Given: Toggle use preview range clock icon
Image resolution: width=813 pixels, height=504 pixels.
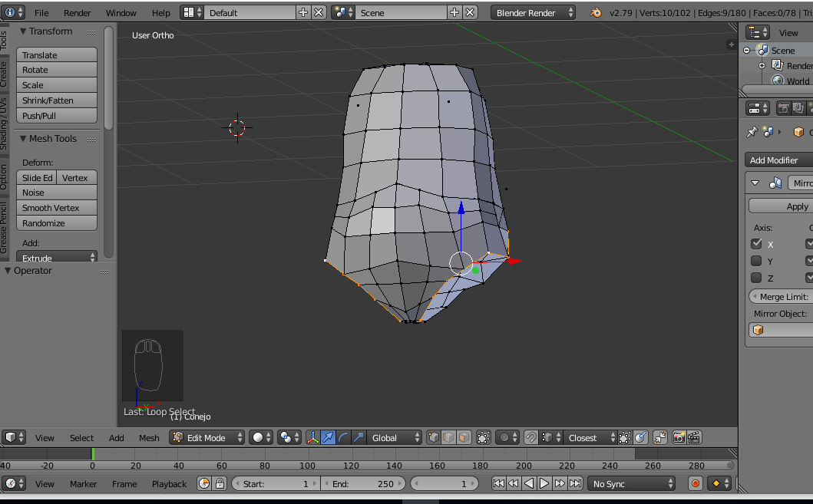Looking at the screenshot, I should pyautogui.click(x=204, y=483).
